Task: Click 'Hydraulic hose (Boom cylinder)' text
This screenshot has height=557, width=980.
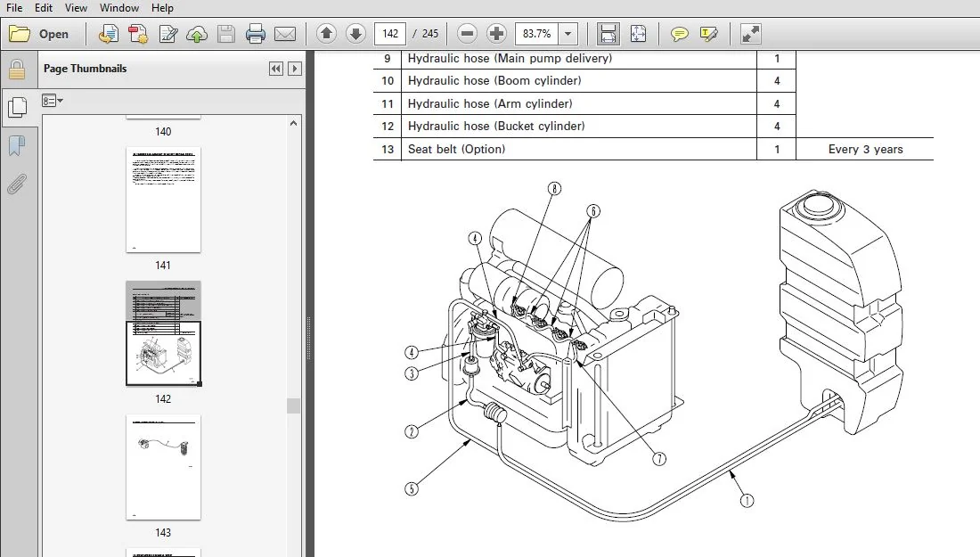Action: 494,80
